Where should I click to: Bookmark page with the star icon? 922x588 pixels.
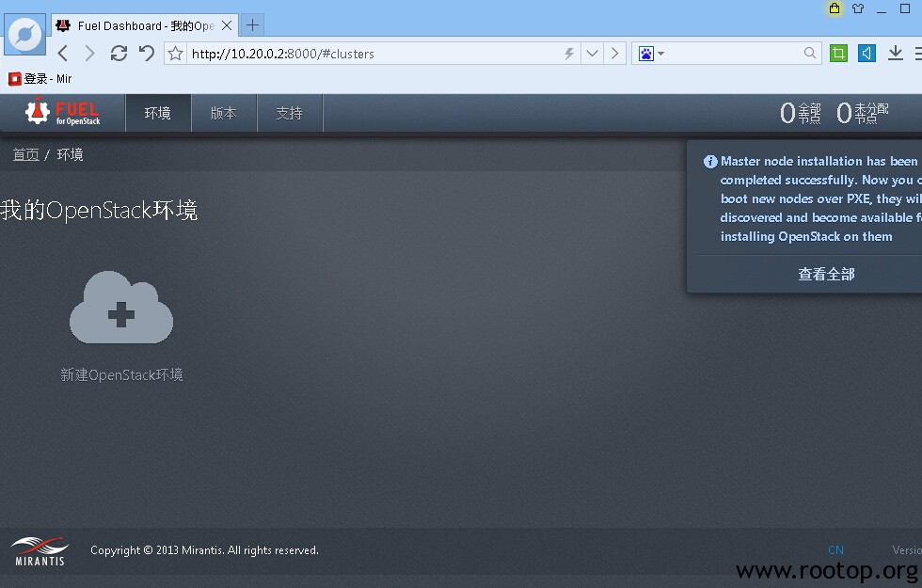(x=175, y=54)
